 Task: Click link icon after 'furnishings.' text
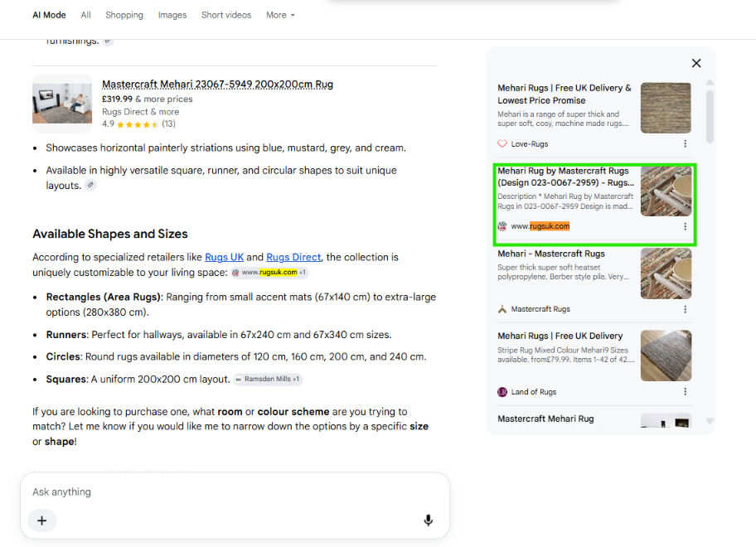[x=109, y=42]
